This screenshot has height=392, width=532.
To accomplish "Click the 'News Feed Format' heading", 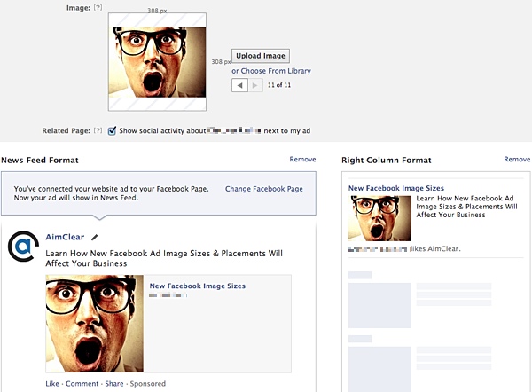I will pyautogui.click(x=40, y=160).
